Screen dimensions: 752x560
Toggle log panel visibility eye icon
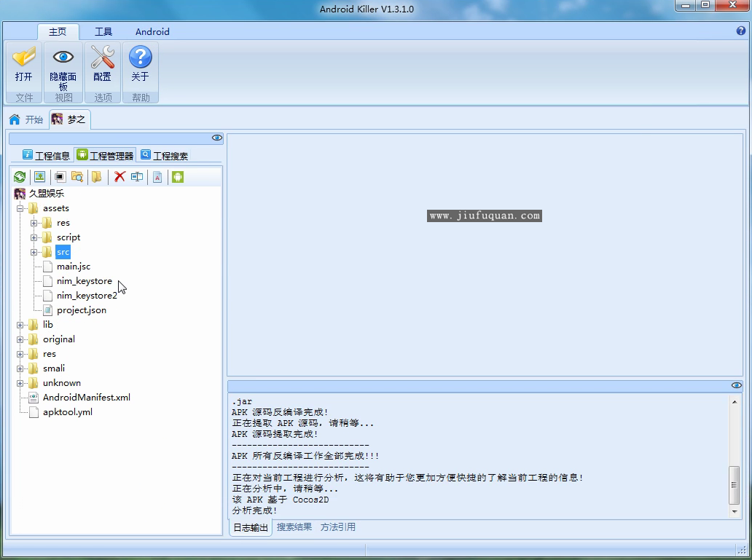(x=737, y=385)
